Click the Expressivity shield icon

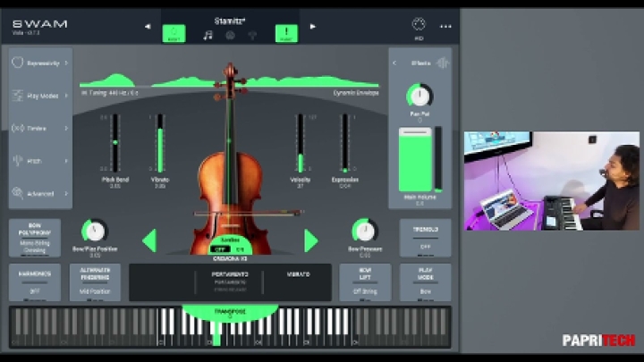point(17,63)
